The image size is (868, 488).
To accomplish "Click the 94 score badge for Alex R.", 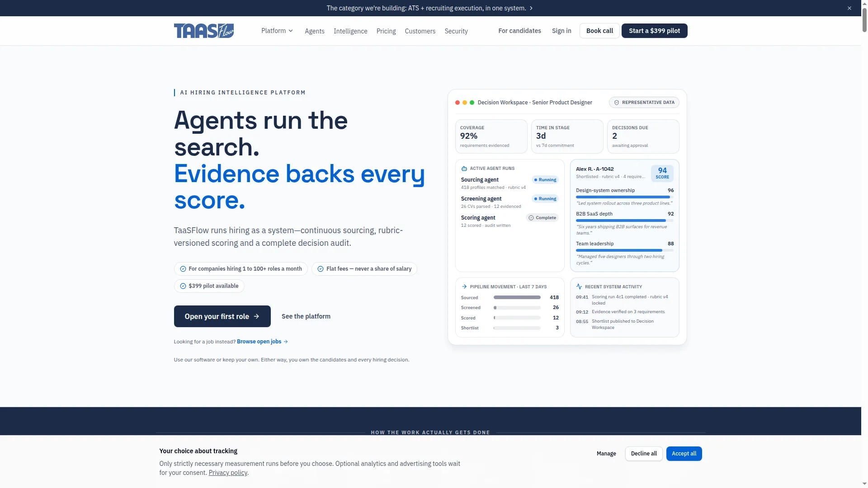I will click(662, 173).
